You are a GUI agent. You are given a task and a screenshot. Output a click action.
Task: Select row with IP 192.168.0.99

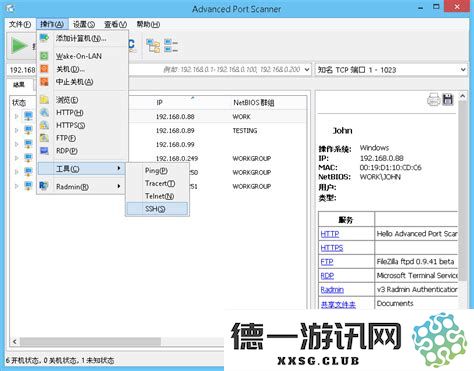coord(175,145)
